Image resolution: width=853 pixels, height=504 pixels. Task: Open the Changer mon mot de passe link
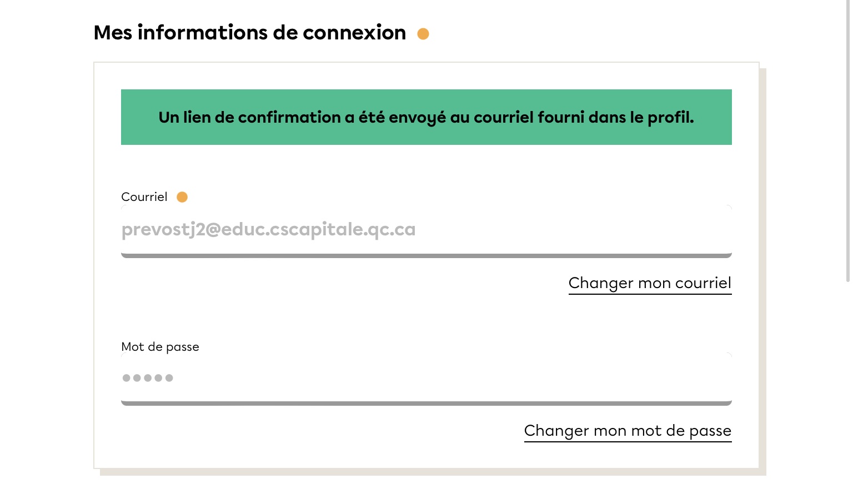click(x=628, y=431)
